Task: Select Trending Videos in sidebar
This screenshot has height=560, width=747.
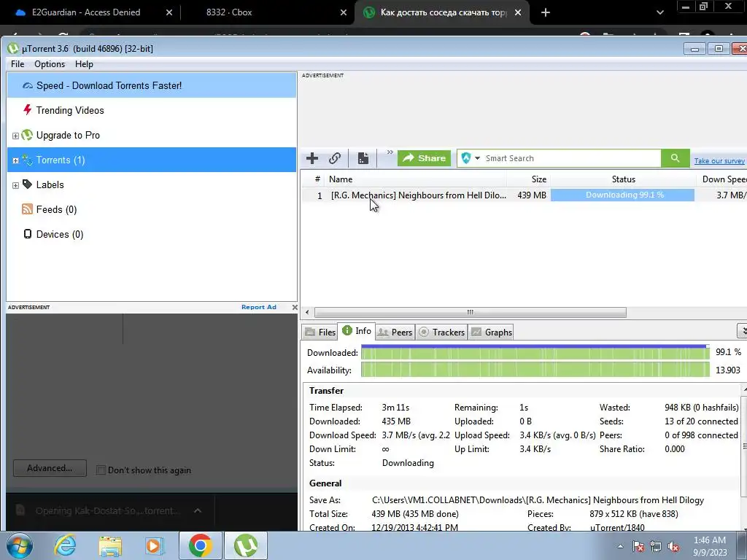Action: [x=152, y=111]
